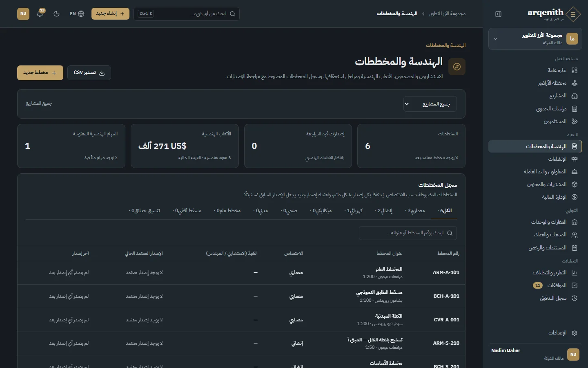Screen dimensions: 588x368
Task: Click drawing number BCH-A-101
Action: coord(446,296)
